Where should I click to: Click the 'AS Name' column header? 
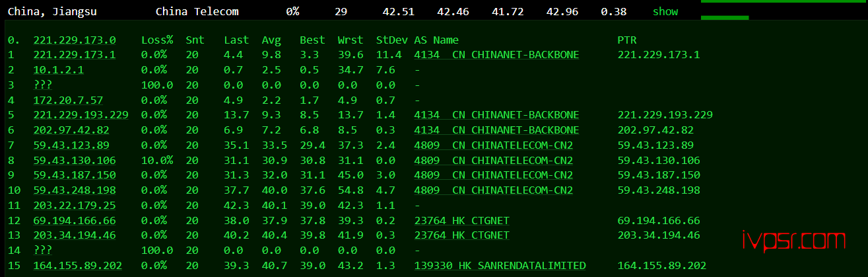coord(436,40)
